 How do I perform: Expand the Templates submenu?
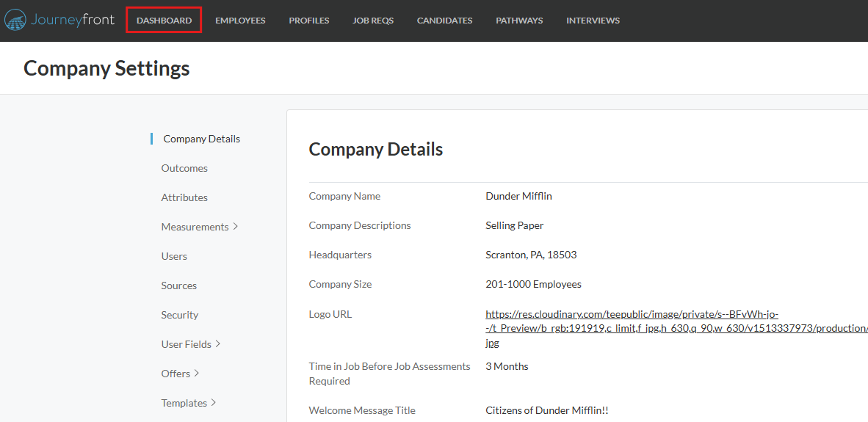pos(189,403)
